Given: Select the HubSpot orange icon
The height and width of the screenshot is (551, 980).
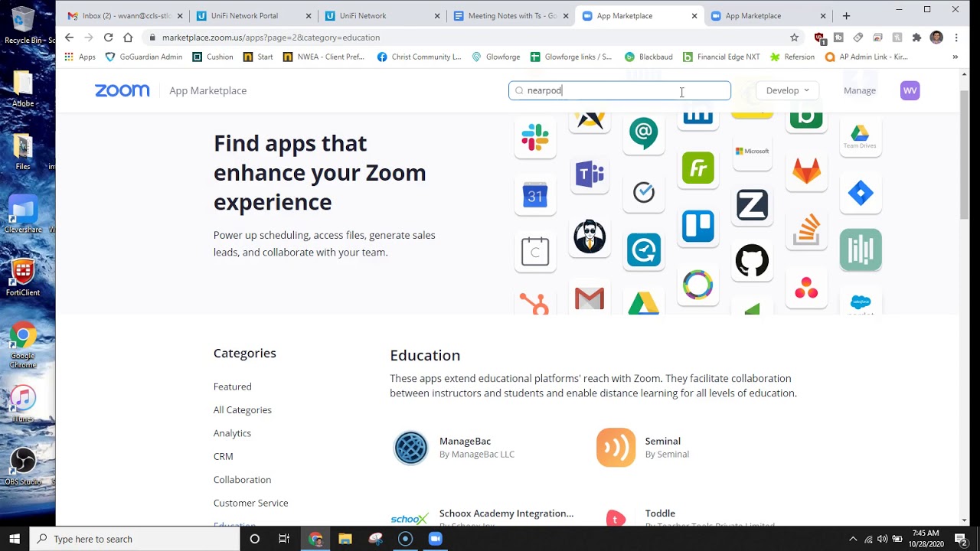Looking at the screenshot, I should click(535, 303).
